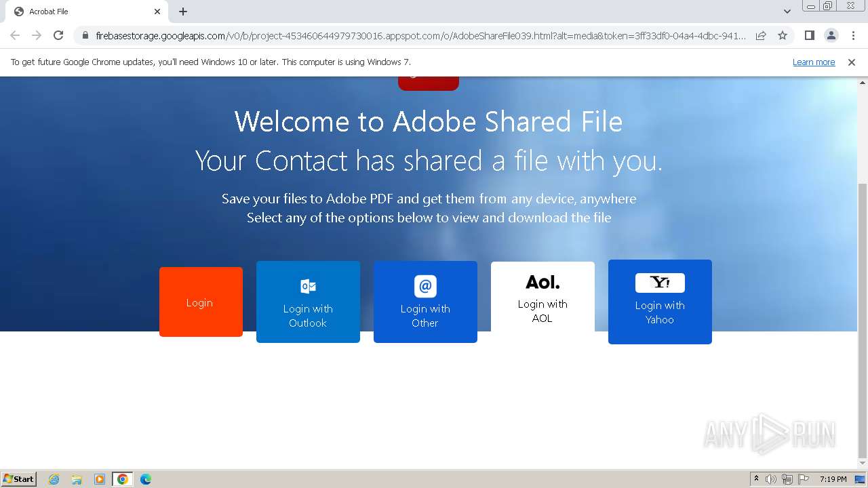Launch Internet Explorer from taskbar
Screen dimensions: 868x488
tap(54, 479)
